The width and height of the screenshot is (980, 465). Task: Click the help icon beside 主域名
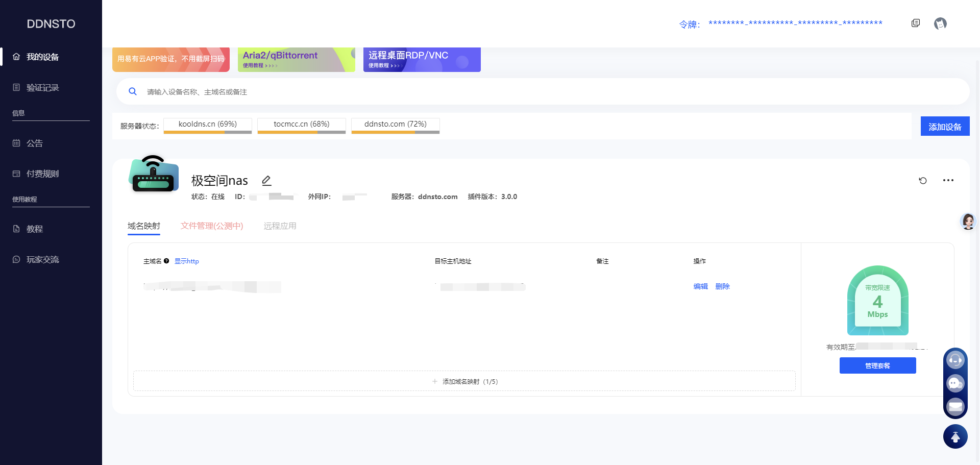coord(166,261)
